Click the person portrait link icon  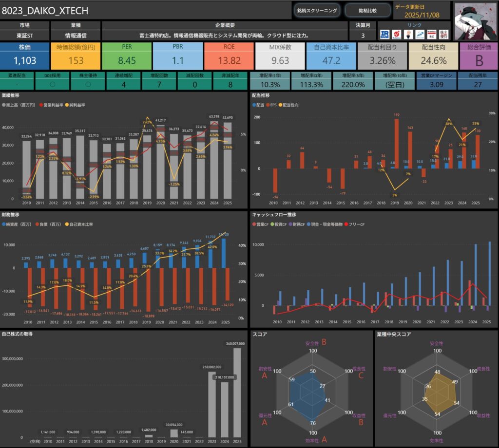pyautogui.click(x=407, y=35)
